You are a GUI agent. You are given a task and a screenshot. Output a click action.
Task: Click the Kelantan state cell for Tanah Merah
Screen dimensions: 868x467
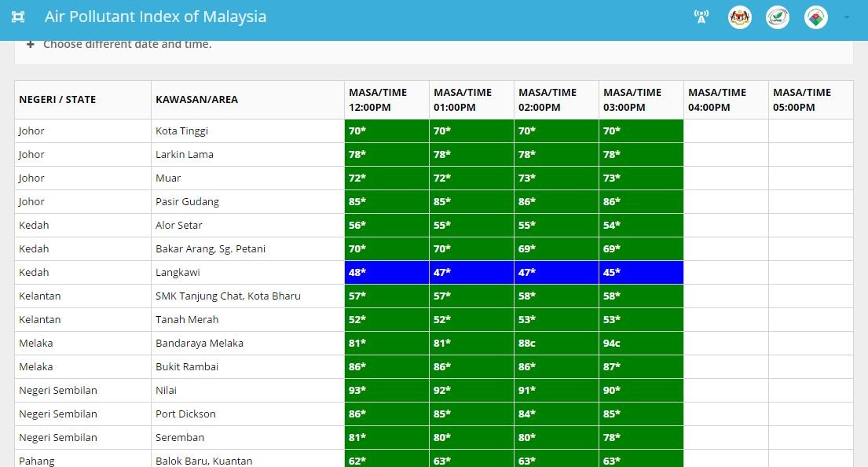[82, 320]
